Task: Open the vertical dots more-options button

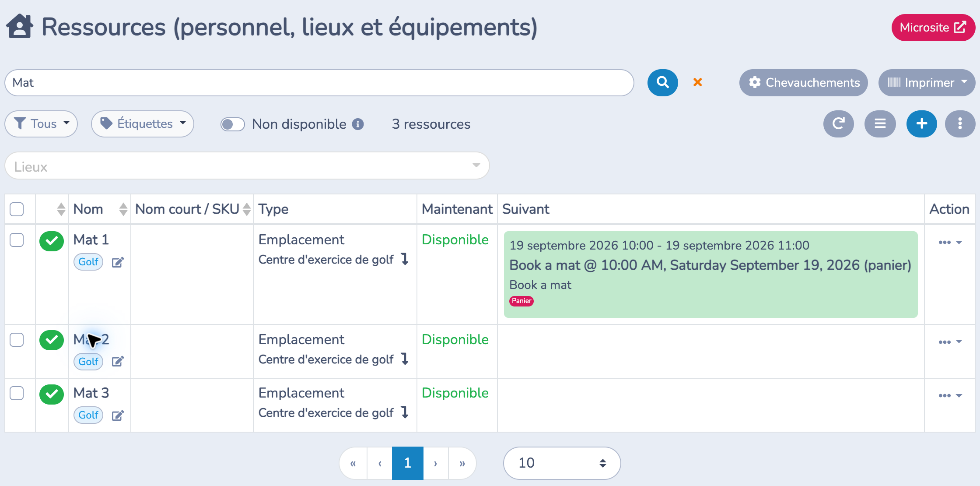Action: 960,124
